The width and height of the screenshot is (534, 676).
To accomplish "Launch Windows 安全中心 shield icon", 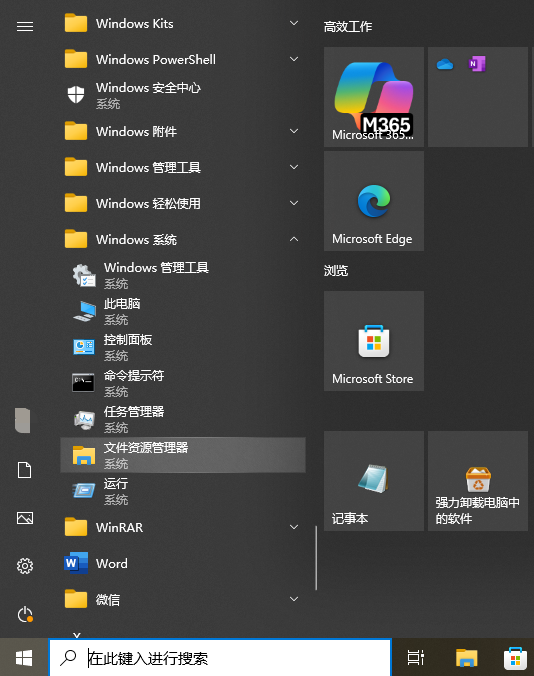I will [76, 94].
